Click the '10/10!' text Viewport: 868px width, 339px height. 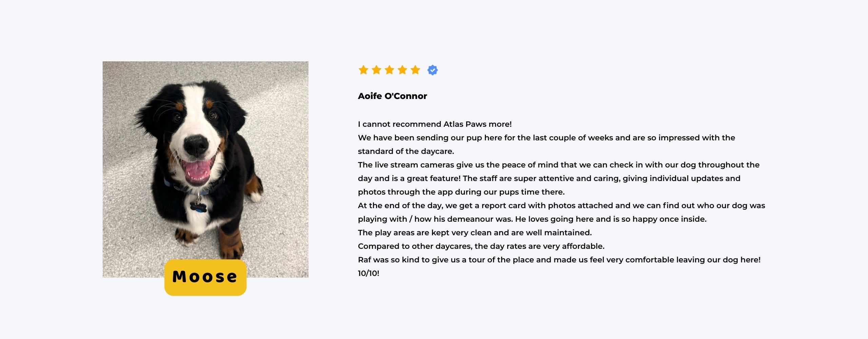click(x=369, y=273)
